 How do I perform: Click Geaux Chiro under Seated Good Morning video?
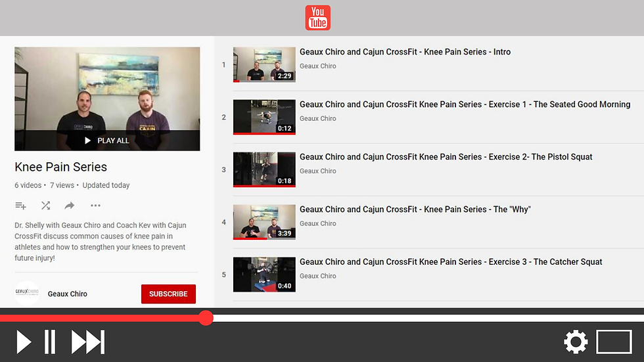click(317, 119)
